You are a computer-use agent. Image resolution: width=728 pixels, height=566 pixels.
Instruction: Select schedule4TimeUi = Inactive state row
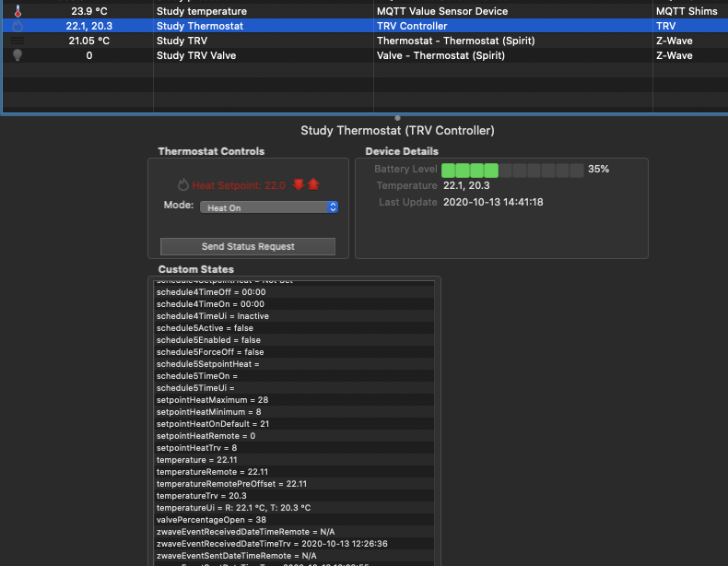[294, 316]
